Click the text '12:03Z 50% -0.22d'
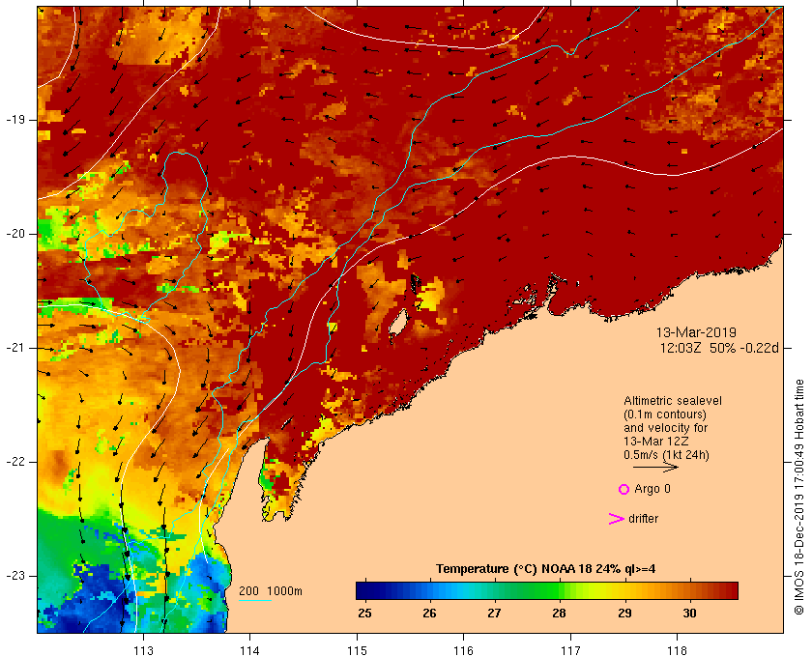The image size is (812, 657). [x=719, y=348]
